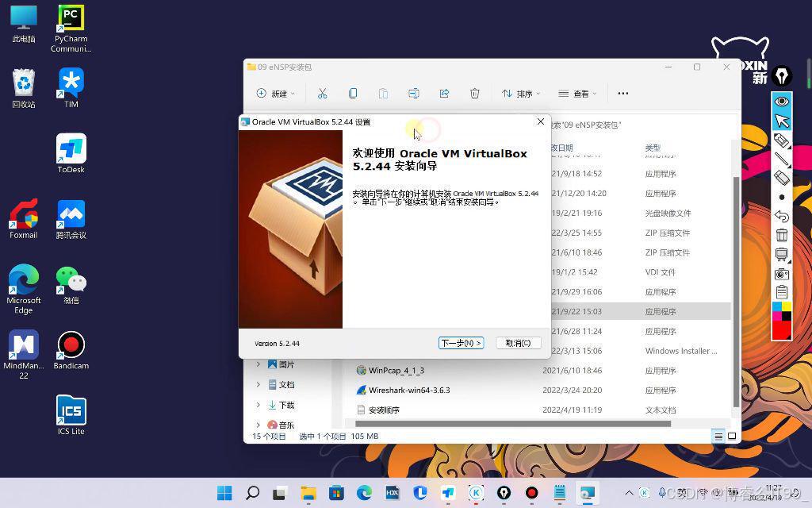
Task: Click the Cut scissors icon in Explorer toolbar
Action: 322,94
